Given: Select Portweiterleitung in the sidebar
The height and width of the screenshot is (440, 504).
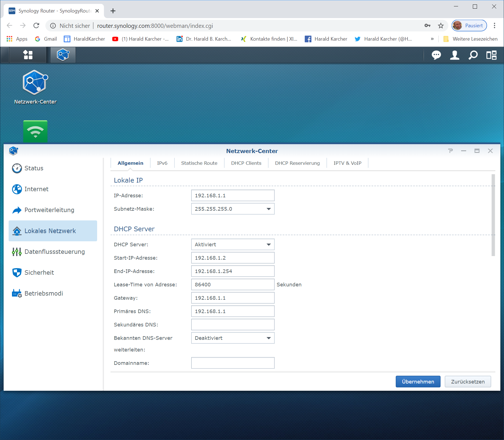Looking at the screenshot, I should point(49,210).
